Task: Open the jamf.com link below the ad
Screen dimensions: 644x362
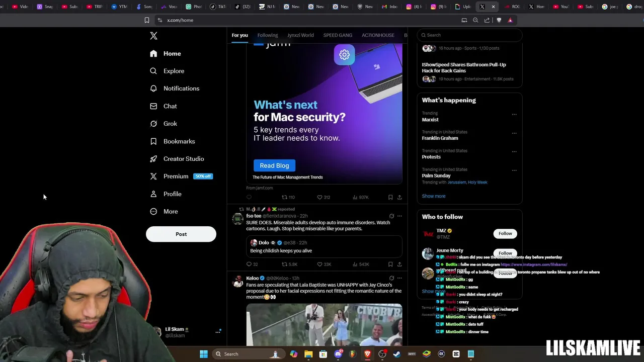Action: click(260, 188)
